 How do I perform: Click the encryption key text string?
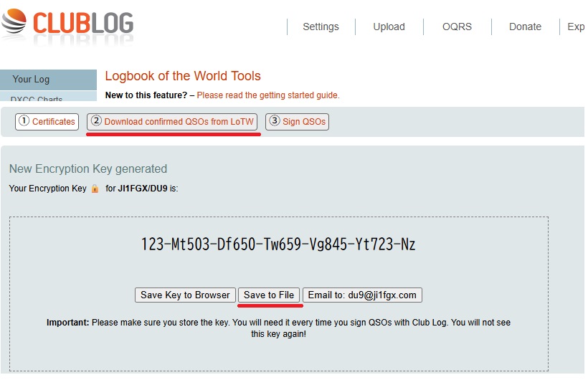pyautogui.click(x=278, y=244)
